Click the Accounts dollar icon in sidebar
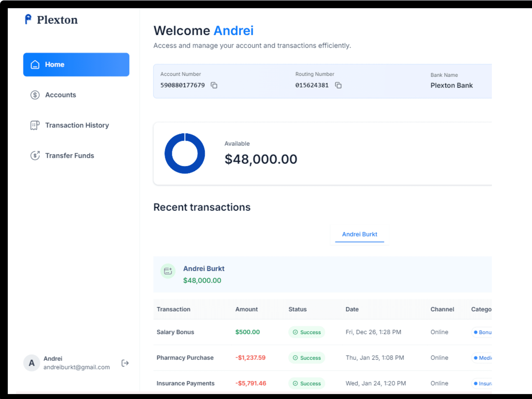532x399 pixels. pyautogui.click(x=35, y=95)
